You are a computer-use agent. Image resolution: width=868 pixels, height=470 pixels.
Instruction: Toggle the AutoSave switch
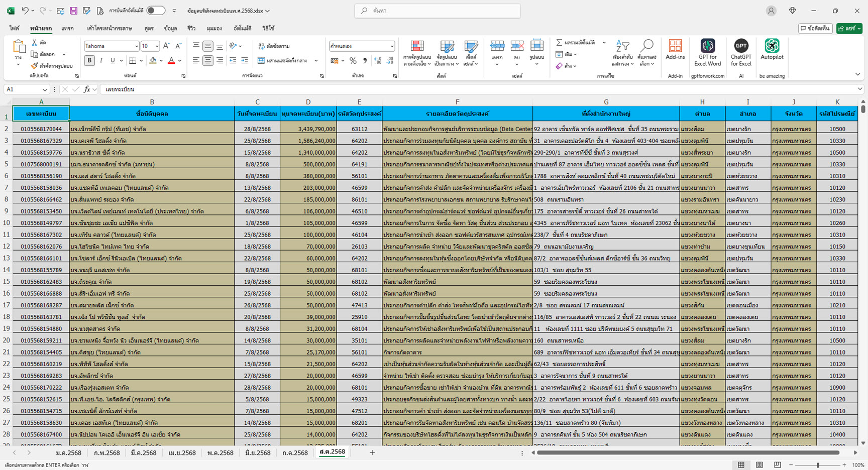point(156,11)
